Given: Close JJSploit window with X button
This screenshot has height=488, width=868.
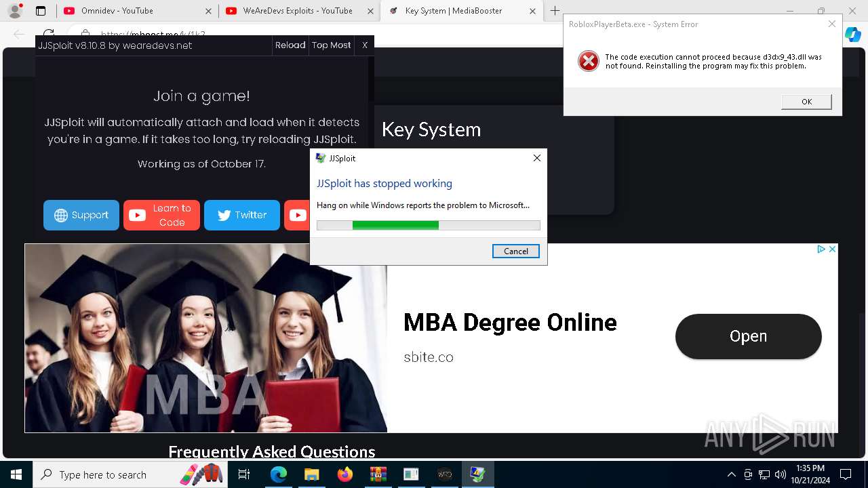Looking at the screenshot, I should pyautogui.click(x=365, y=45).
